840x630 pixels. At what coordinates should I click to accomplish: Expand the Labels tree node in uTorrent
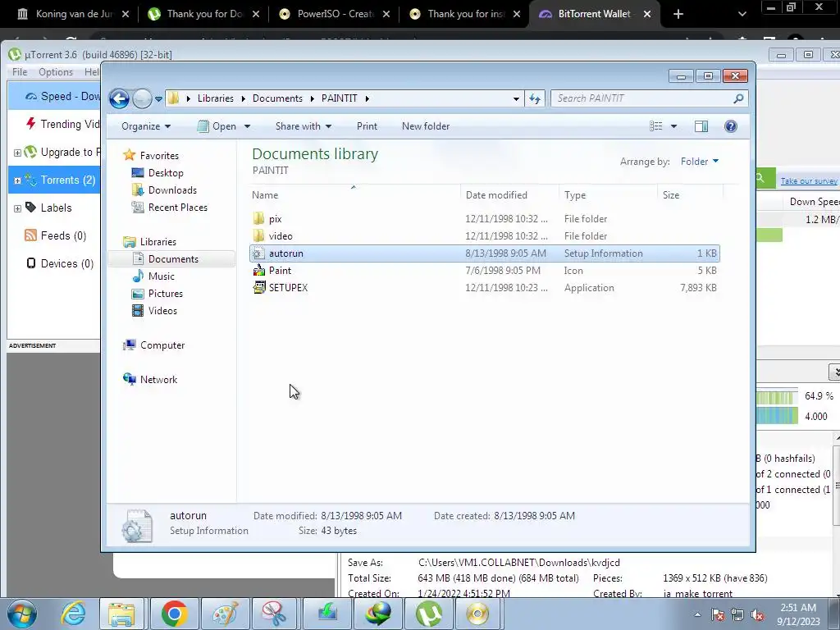pos(17,208)
